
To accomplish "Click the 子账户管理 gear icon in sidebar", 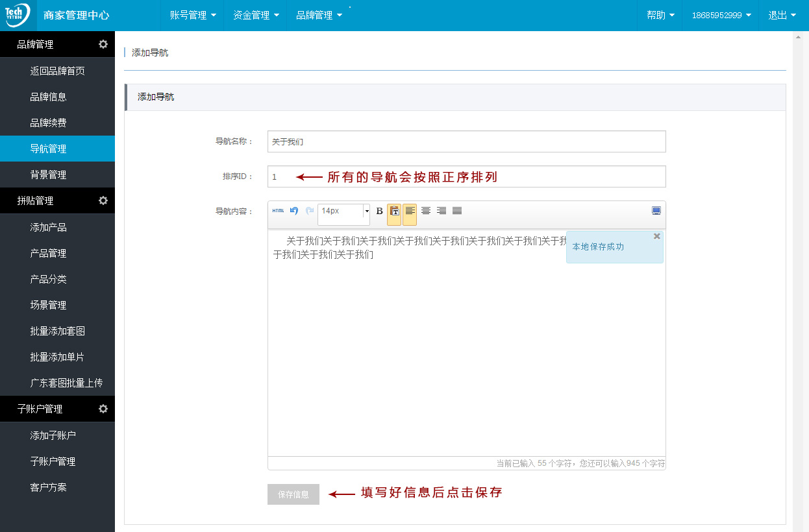I will point(103,409).
